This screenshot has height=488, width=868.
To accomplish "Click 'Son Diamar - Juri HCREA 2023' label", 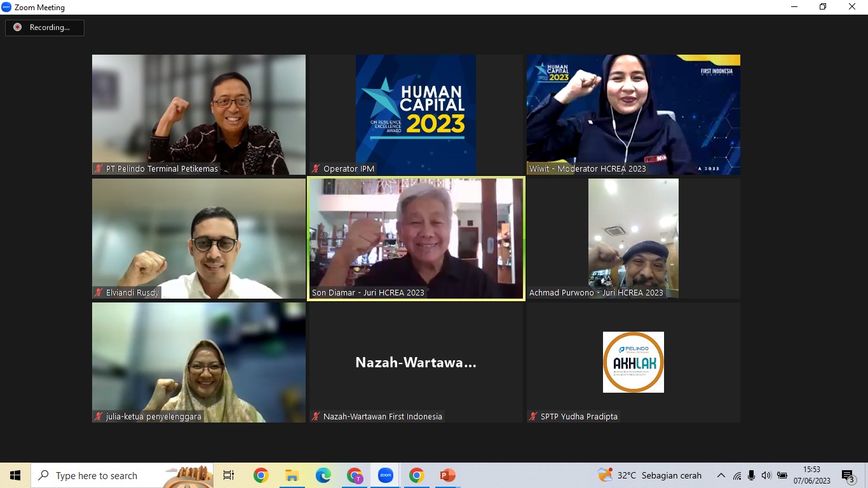I will (368, 293).
